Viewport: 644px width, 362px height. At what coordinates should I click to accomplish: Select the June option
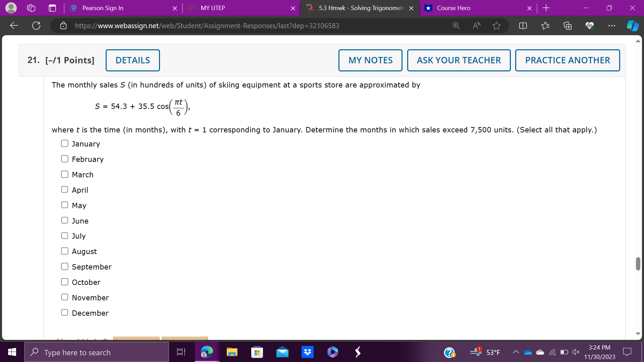(x=65, y=220)
